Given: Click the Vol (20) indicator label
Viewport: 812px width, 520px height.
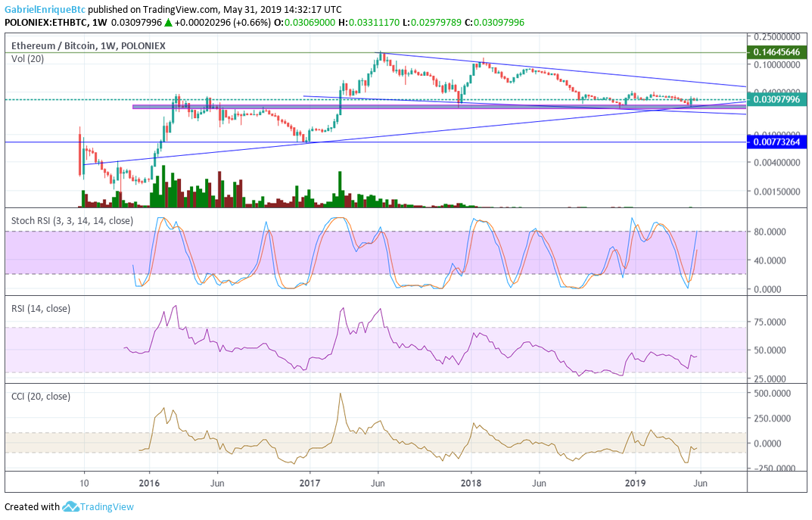Looking at the screenshot, I should pos(27,58).
